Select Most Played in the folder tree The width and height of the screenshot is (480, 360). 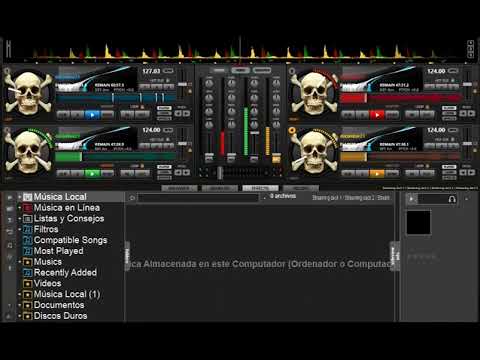[59, 251]
